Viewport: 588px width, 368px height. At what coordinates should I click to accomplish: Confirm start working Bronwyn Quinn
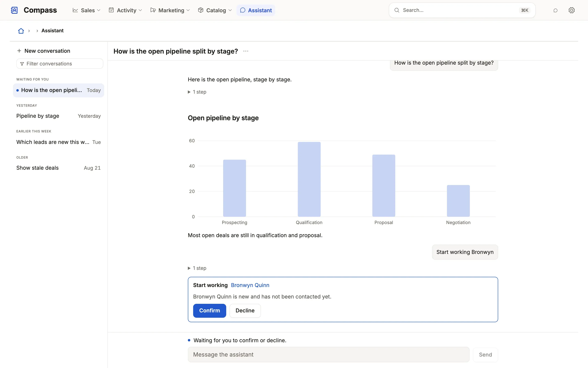pos(209,311)
